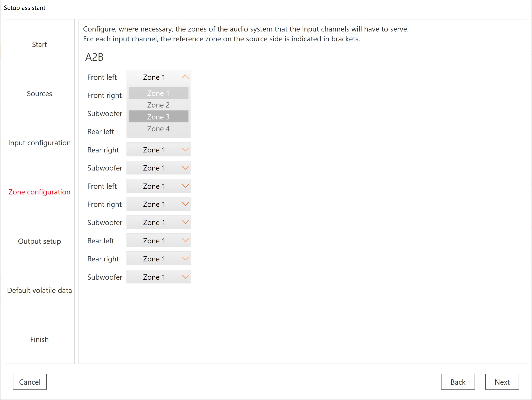Expand the second Front right zone dropdown
532x400 pixels.
[158, 204]
